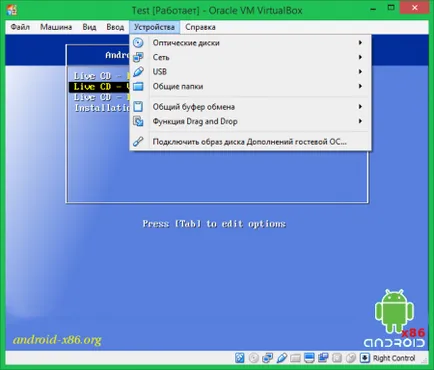
Task: Expand the arrow next to Общие папки
Action: tap(360, 86)
